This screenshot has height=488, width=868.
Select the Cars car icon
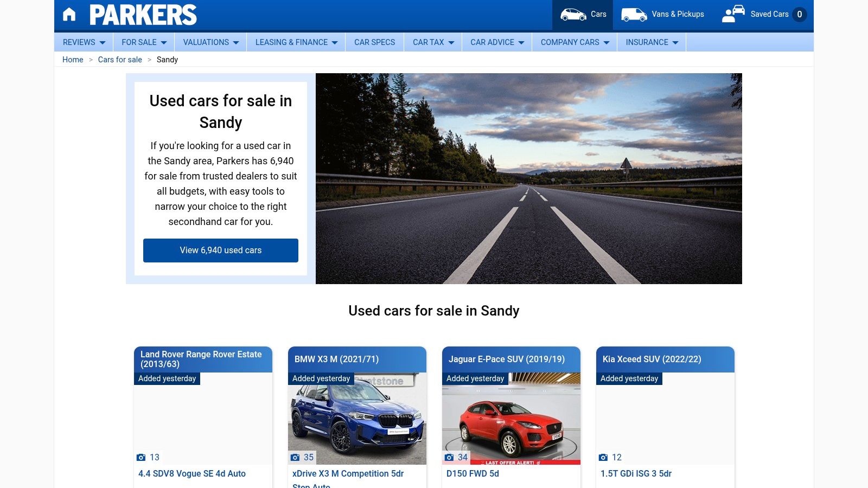click(x=573, y=15)
